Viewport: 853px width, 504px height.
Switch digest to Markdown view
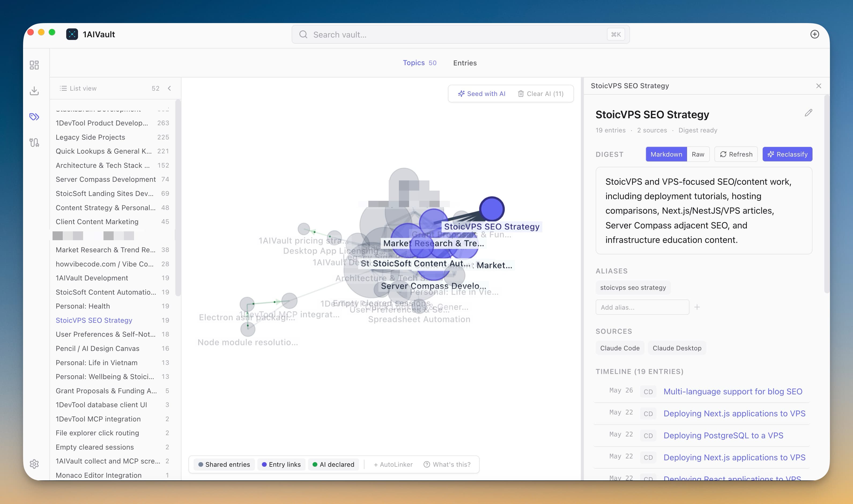point(666,154)
